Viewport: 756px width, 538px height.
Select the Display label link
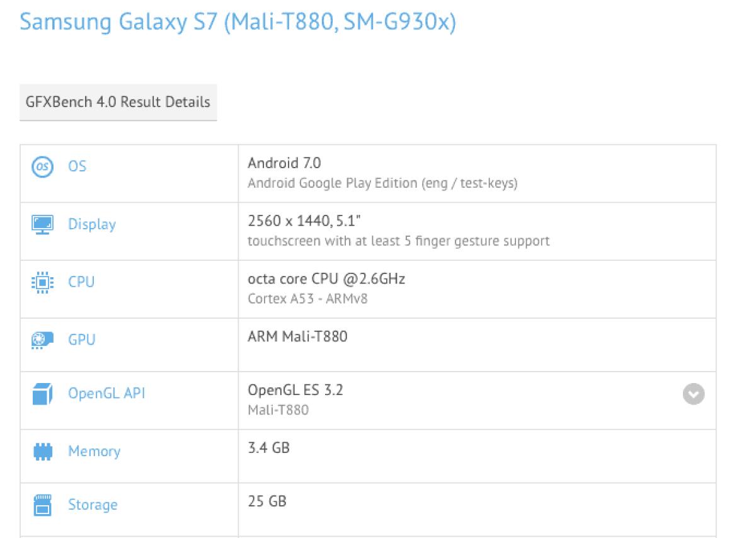(91, 224)
